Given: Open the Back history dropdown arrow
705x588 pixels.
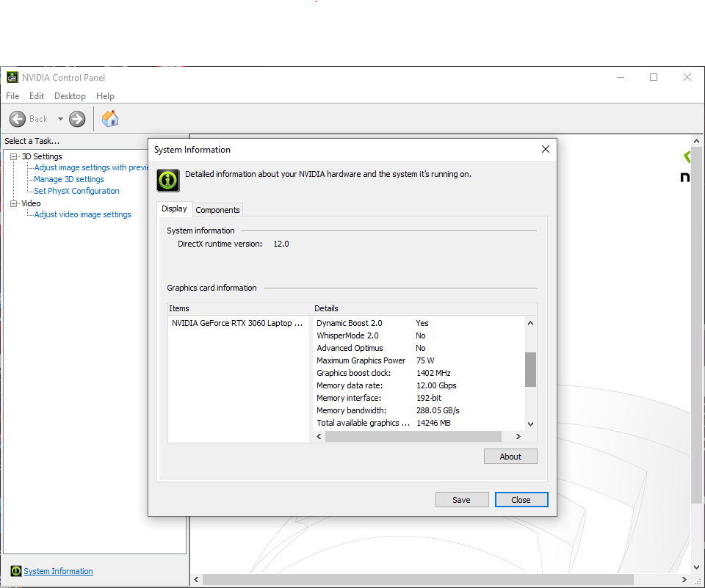Looking at the screenshot, I should [x=60, y=119].
